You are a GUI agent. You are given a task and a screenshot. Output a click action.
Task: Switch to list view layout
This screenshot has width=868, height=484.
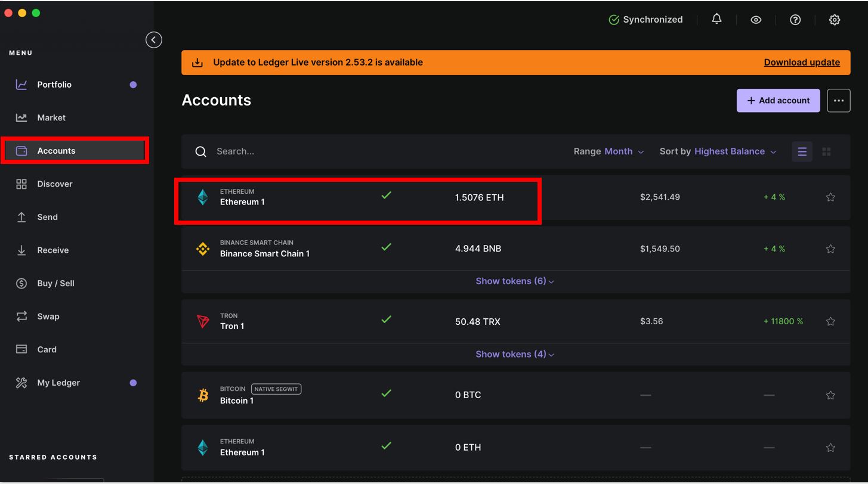pos(802,151)
